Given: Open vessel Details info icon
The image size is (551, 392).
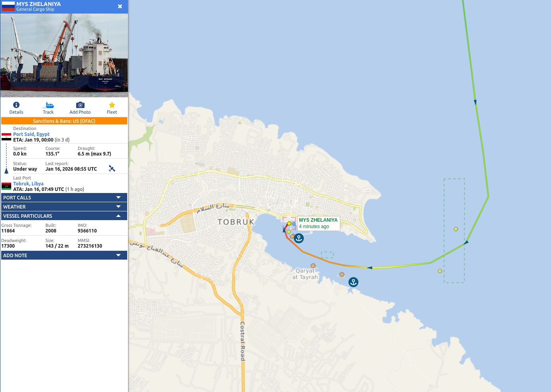Looking at the screenshot, I should tap(16, 105).
